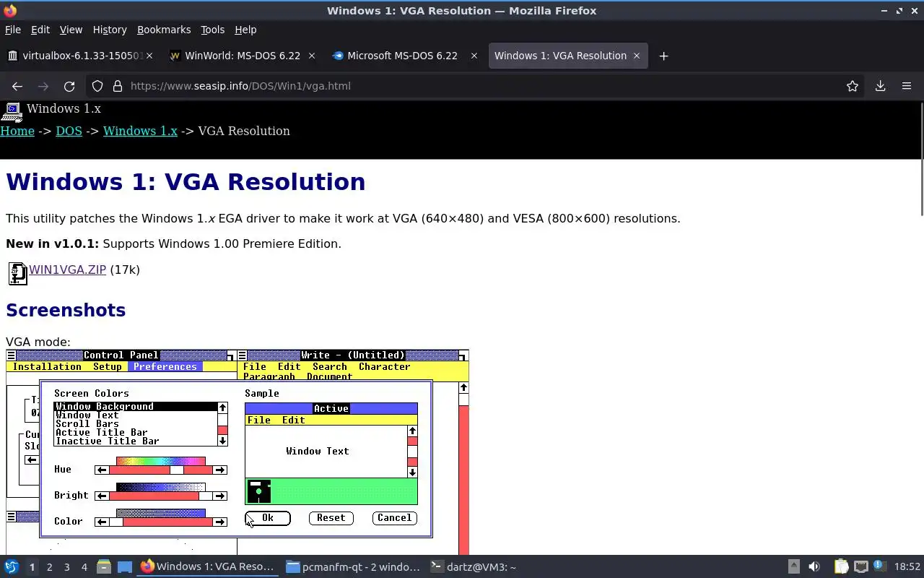Viewport: 924px width, 578px height.
Task: Select virtual desktop 1
Action: coord(32,567)
